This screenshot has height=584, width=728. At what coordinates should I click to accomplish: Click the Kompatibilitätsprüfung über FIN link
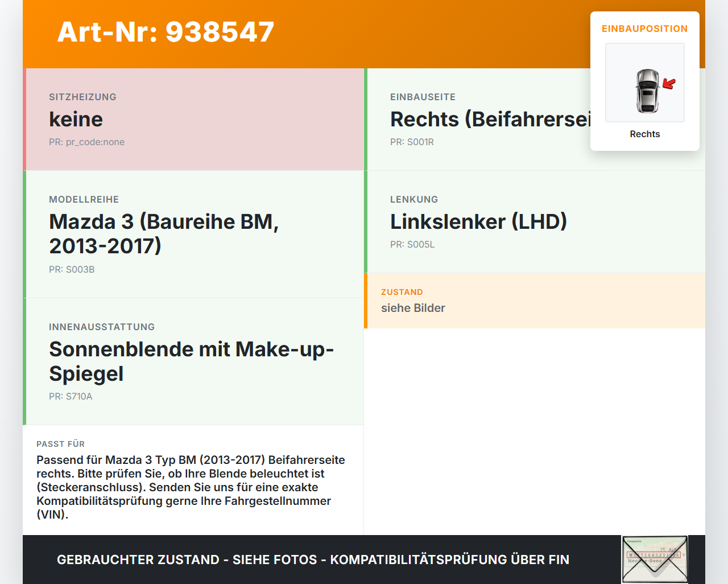449,560
